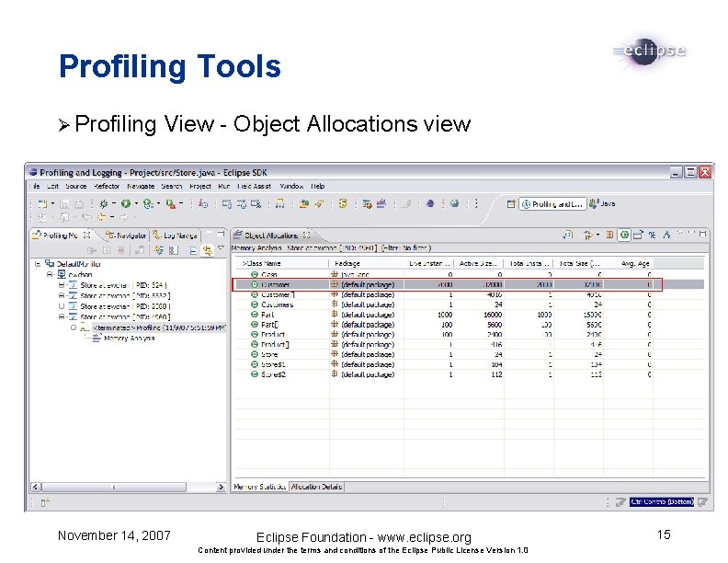This screenshot has height=563, width=728.
Task: Click the filter icon in Object Allocations toolbar
Action: [x=588, y=236]
